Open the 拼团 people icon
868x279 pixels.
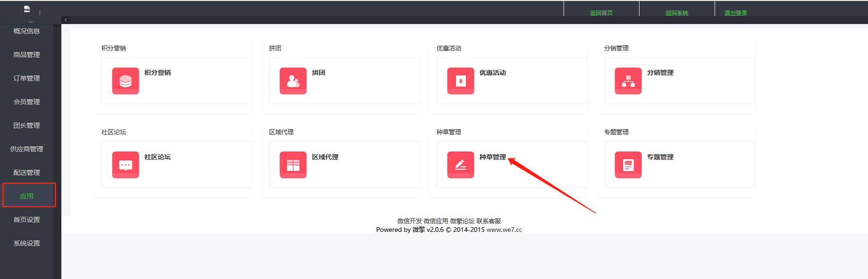click(x=293, y=81)
